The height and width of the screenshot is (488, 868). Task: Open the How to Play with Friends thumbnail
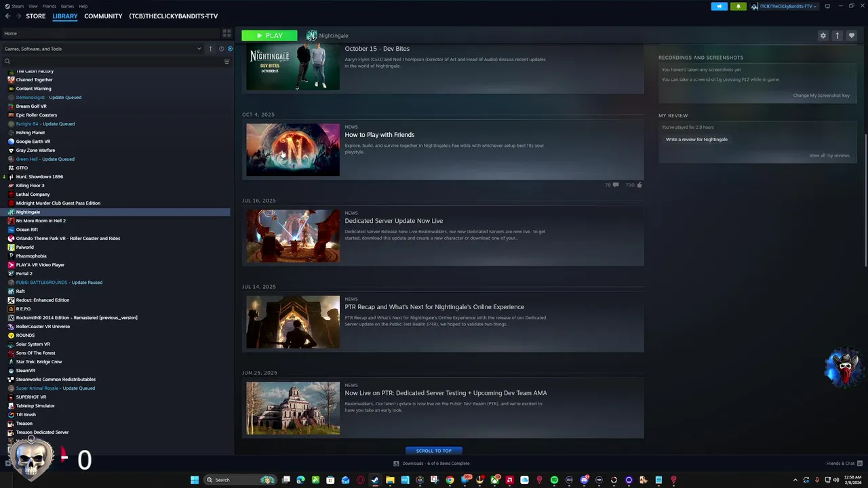pyautogui.click(x=293, y=150)
